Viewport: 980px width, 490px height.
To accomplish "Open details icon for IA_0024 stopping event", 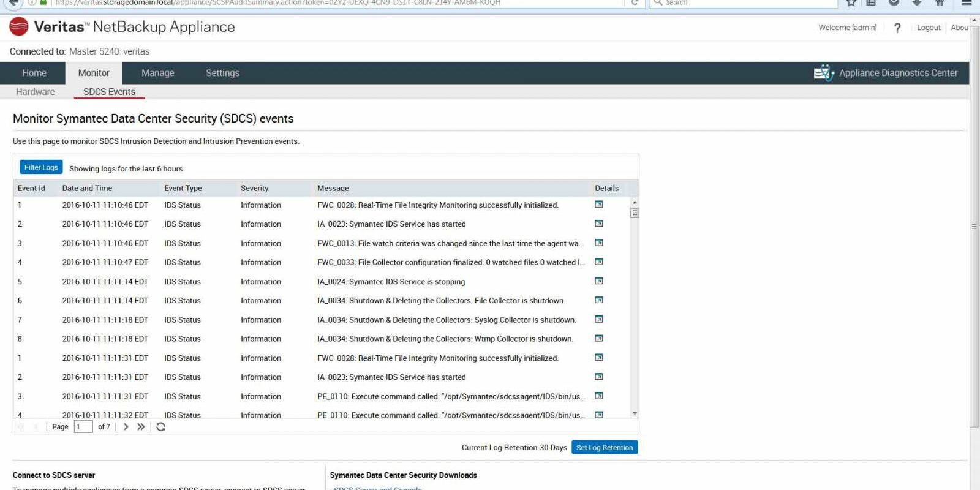I will (599, 281).
